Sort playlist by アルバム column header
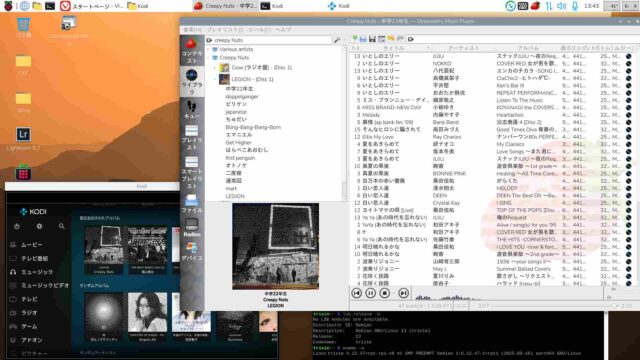Screen dimensions: 640x360 point(528,48)
